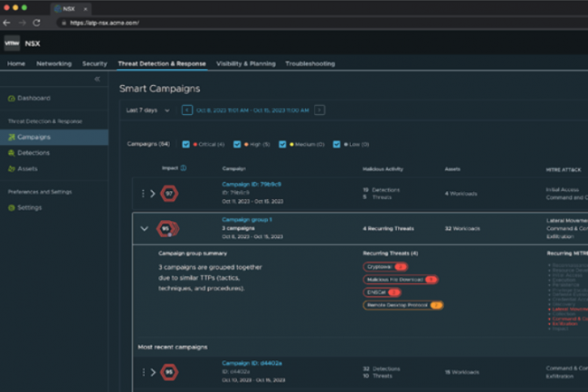Open the Visibility & Planning tab
Viewport: 588px width, 392px height.
245,64
